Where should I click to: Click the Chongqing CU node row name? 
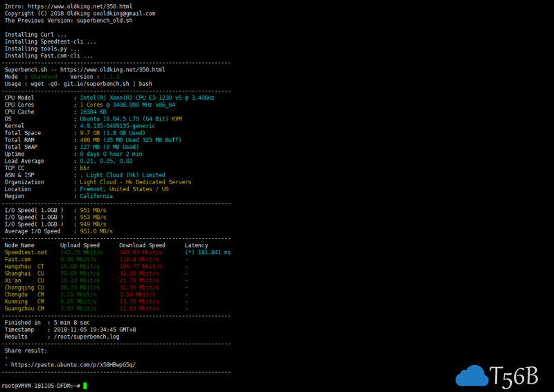click(24, 287)
